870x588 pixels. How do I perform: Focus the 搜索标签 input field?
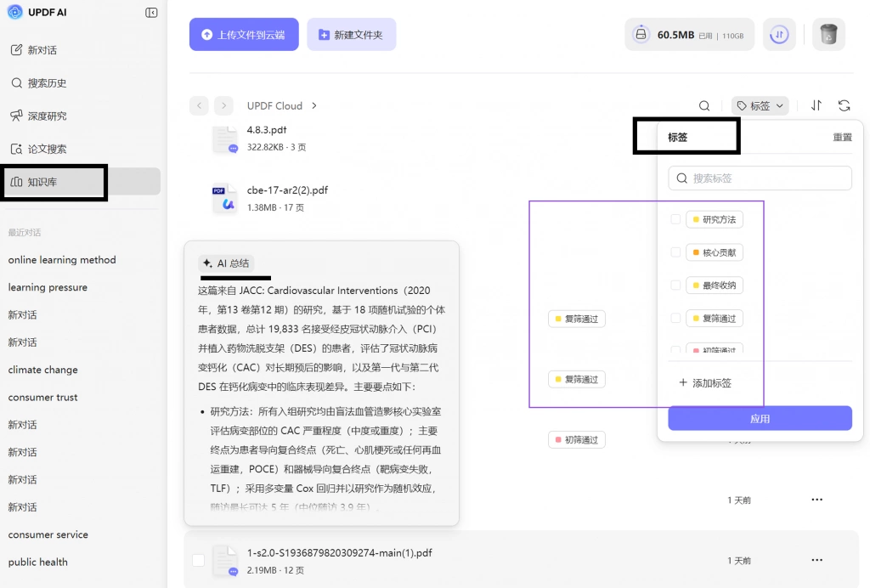point(760,178)
